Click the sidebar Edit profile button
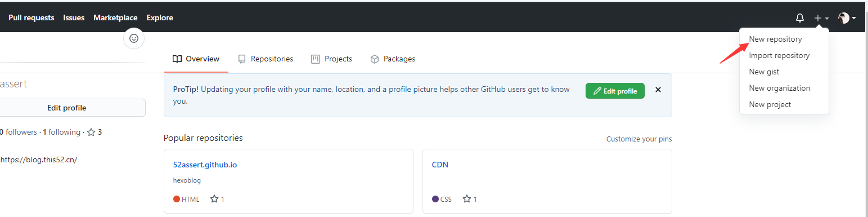 (66, 108)
